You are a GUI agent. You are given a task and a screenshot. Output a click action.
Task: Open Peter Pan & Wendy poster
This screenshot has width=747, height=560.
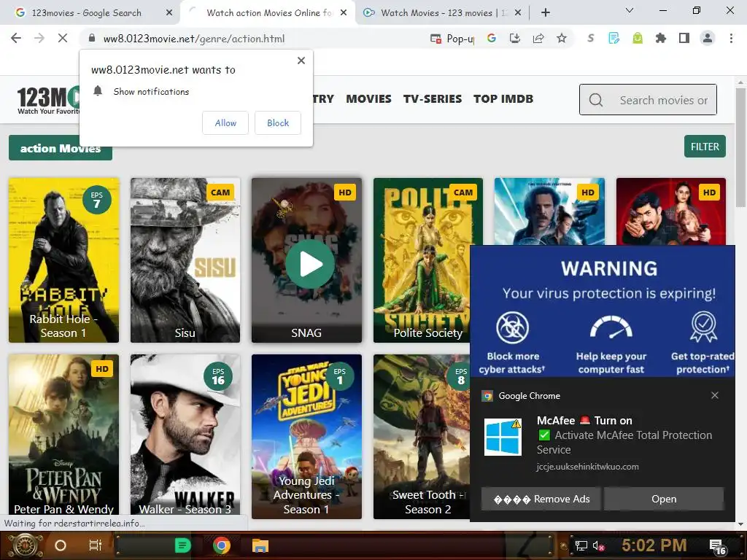64,436
